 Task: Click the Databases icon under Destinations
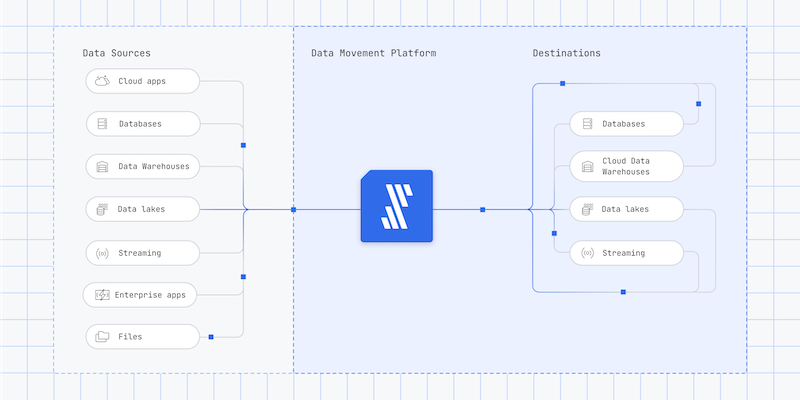(x=587, y=124)
